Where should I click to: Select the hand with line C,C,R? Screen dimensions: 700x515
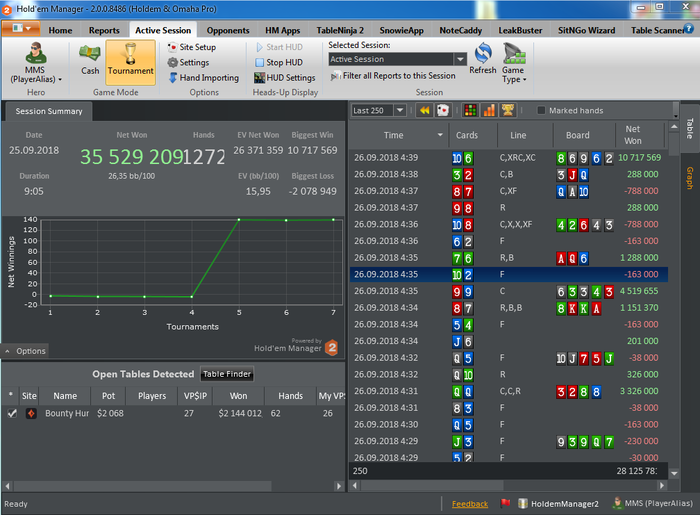pyautogui.click(x=509, y=391)
